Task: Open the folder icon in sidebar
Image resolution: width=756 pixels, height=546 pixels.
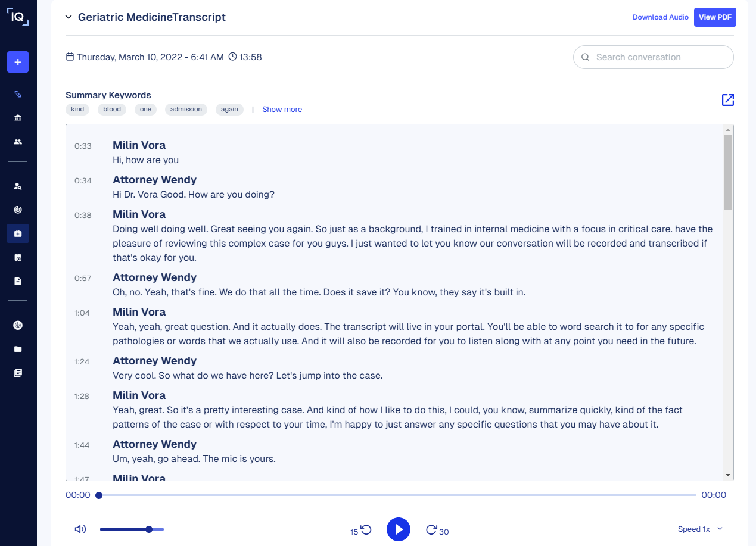Action: [x=18, y=349]
